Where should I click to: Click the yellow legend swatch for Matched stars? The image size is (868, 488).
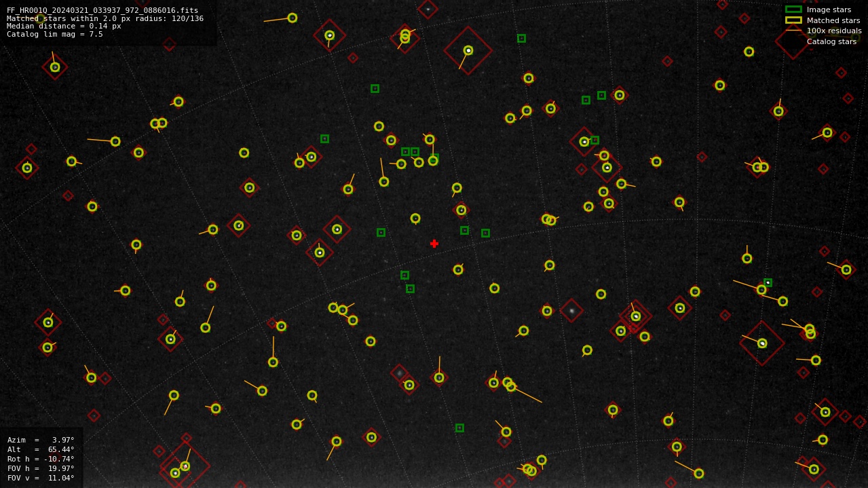pyautogui.click(x=793, y=20)
